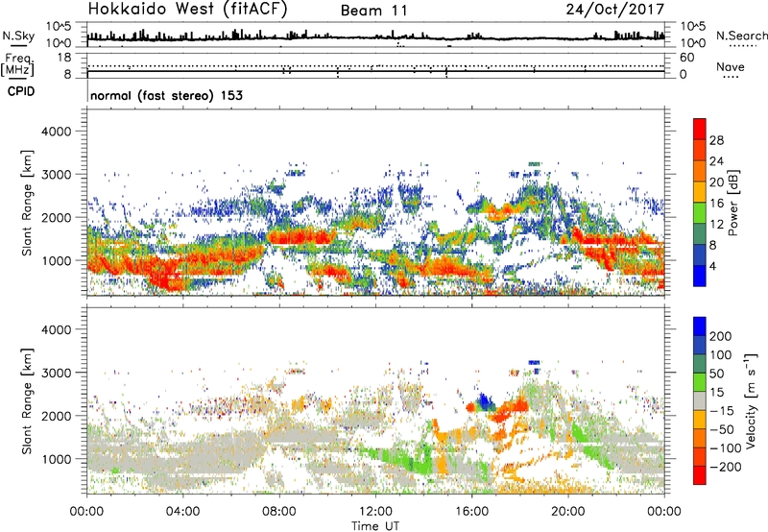The height and width of the screenshot is (532, 768).
Task: Click the date '24/Oct/2017'
Action: [615, 10]
